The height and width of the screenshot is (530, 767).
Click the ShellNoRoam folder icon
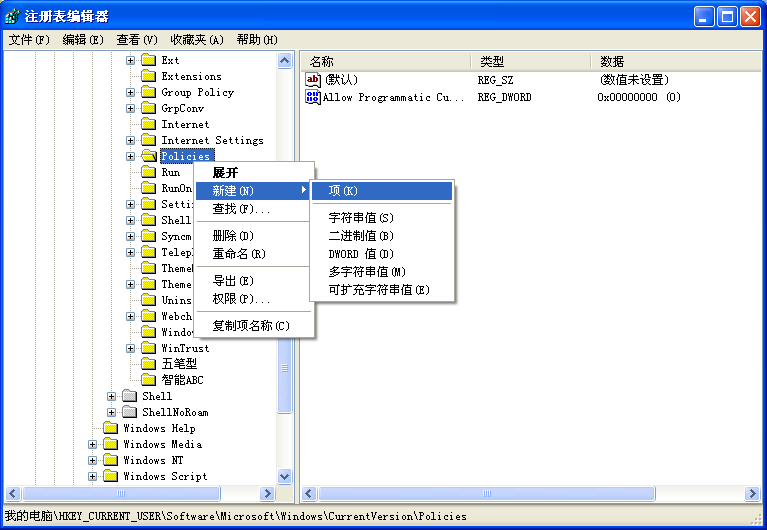coord(129,412)
